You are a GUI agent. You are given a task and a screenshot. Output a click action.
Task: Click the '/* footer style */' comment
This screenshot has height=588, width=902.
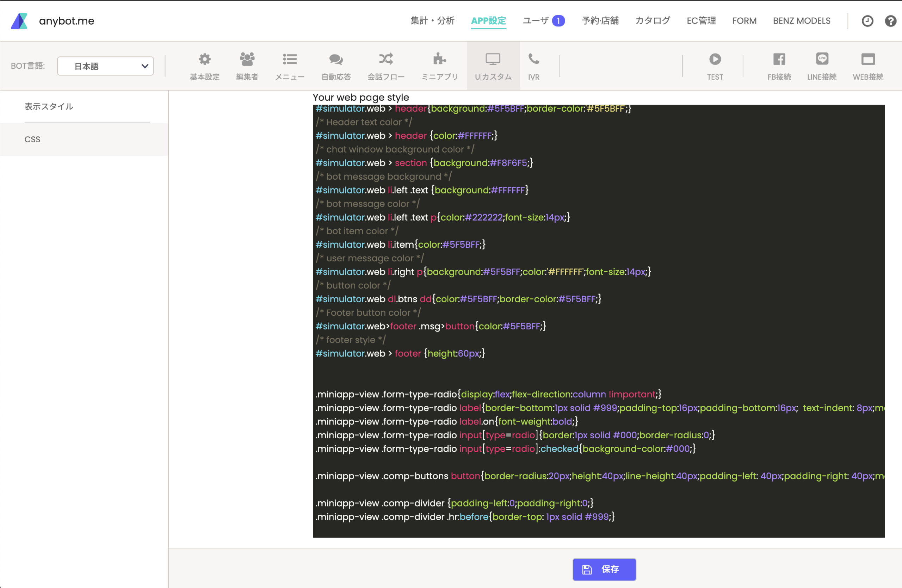pyautogui.click(x=351, y=340)
